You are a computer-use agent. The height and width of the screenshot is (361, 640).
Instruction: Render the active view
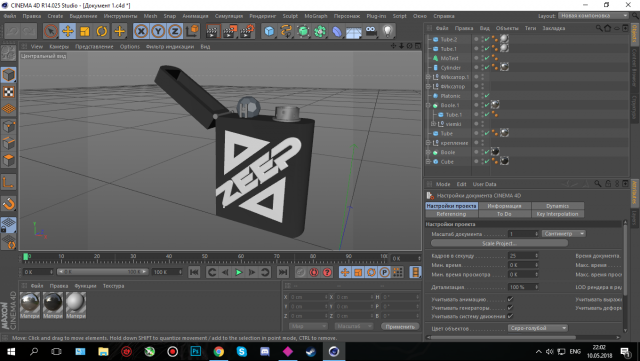click(x=212, y=31)
